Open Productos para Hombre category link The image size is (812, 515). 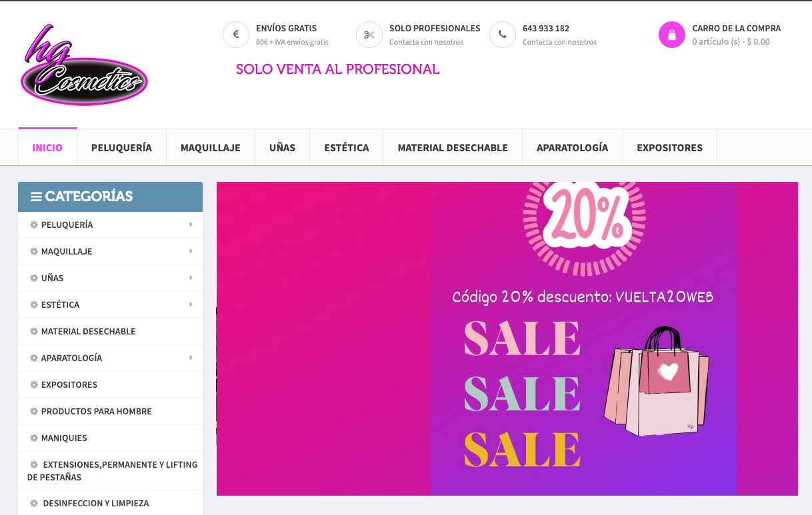tap(97, 411)
